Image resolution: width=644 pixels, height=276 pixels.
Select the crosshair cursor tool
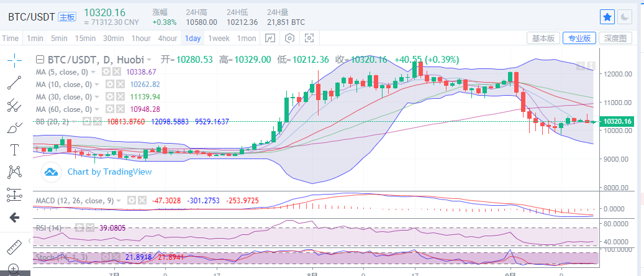click(x=14, y=60)
